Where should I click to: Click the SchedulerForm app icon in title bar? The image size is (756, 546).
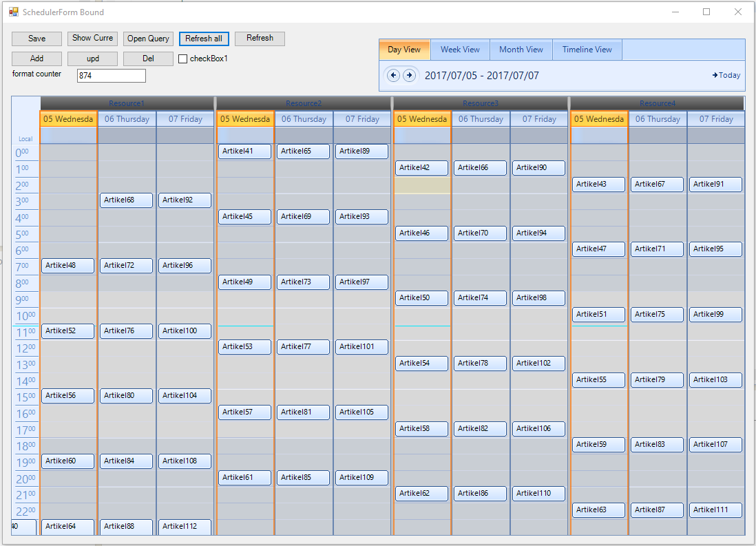(14, 12)
